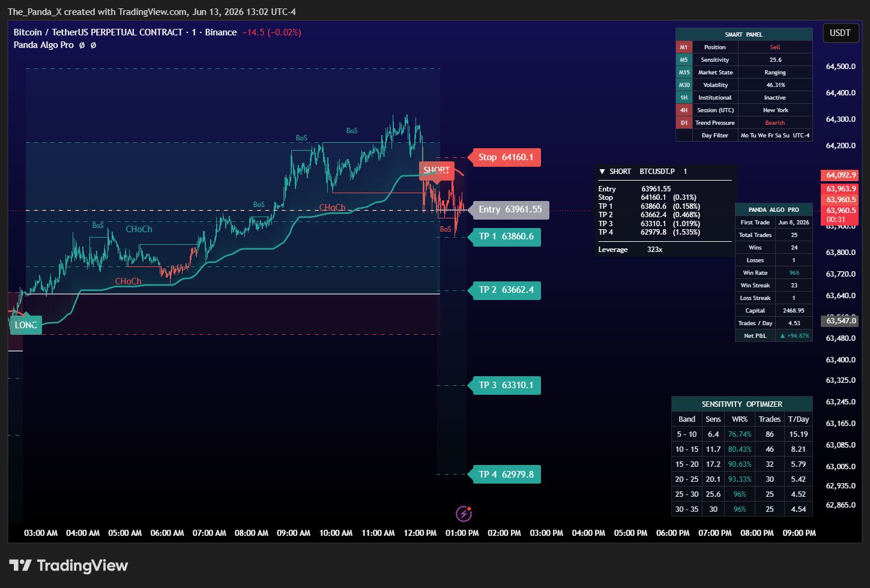
Task: Click the 15 - 20 band row in optimizer
Action: click(x=742, y=464)
